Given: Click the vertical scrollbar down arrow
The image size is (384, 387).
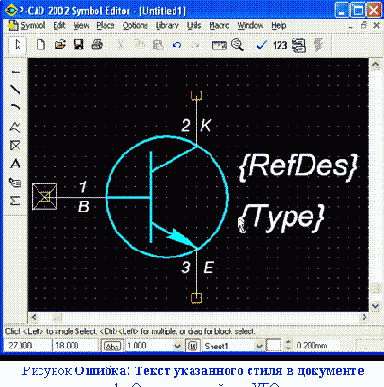Looking at the screenshot, I should (x=375, y=306).
